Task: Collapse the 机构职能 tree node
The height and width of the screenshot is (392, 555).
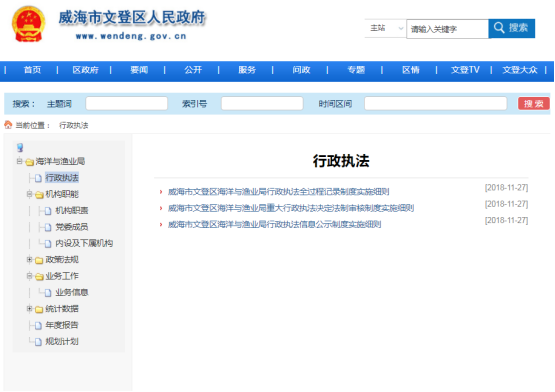Action: (29, 194)
